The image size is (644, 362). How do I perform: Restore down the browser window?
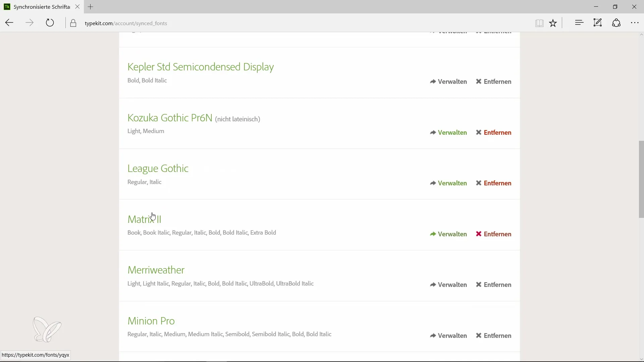[x=615, y=7]
